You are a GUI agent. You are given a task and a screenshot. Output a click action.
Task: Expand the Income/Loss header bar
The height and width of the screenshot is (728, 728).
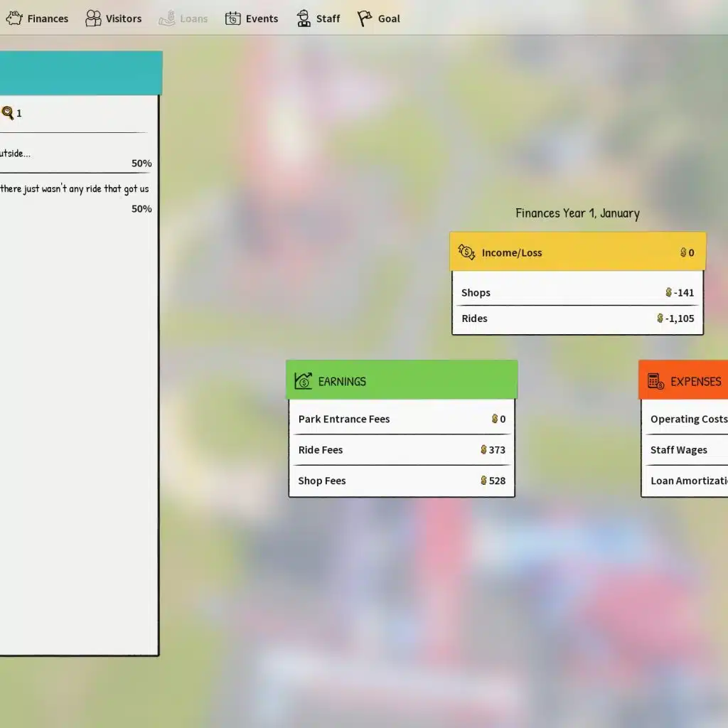coord(577,252)
